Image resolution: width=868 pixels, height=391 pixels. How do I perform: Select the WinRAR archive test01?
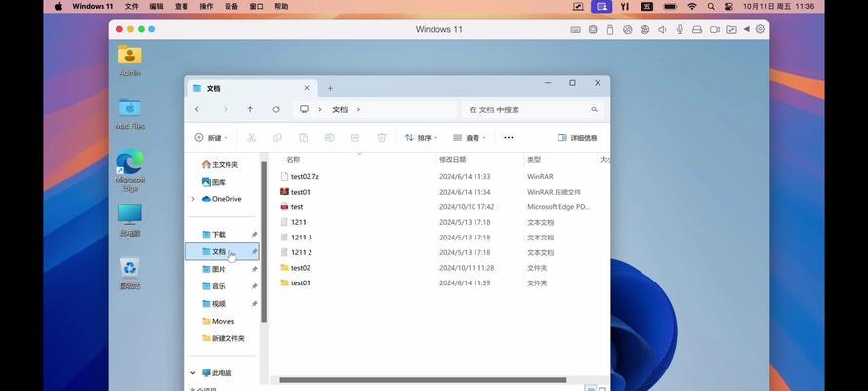295,192
